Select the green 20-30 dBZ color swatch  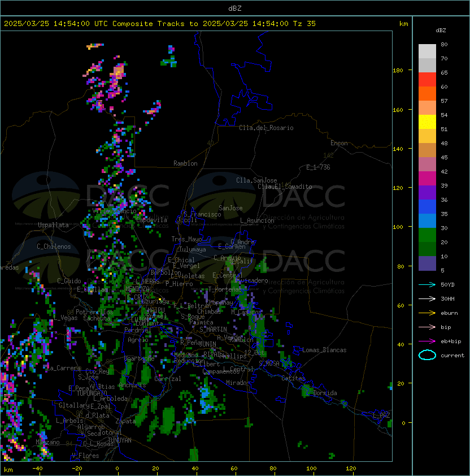tap(427, 235)
